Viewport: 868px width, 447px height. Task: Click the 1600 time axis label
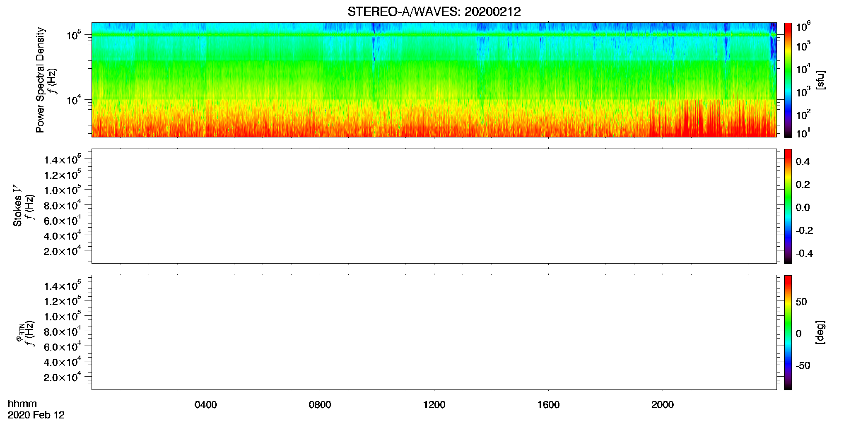[x=548, y=405]
